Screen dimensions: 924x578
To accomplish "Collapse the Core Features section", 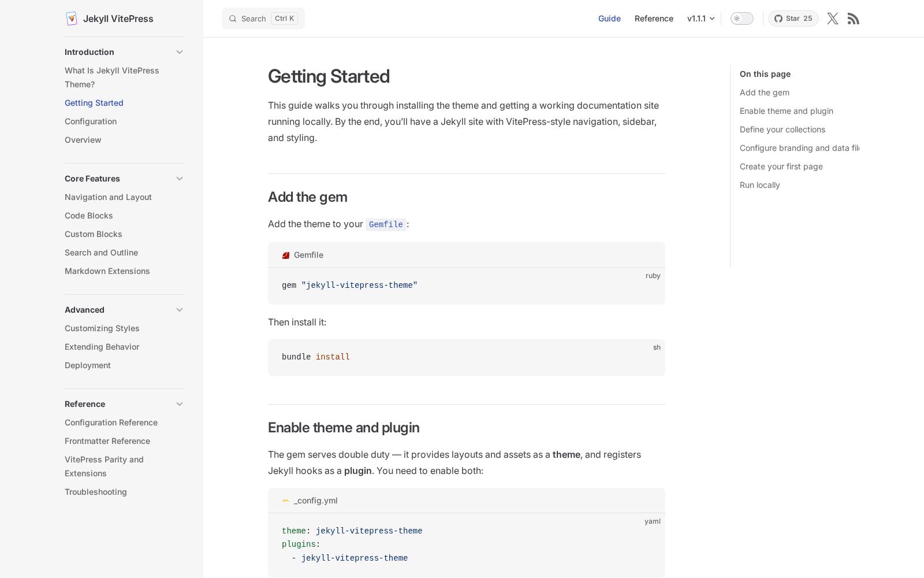I will tap(180, 179).
